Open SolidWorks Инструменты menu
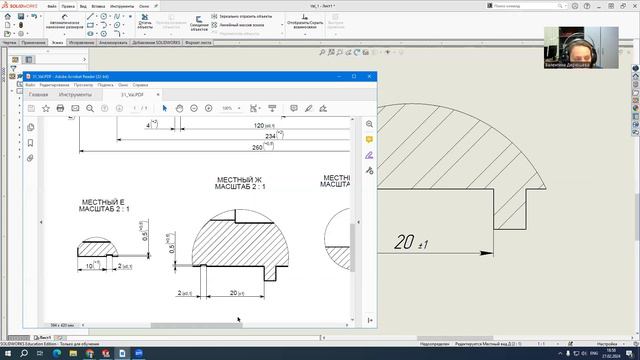640x360 pixels. coord(122,6)
